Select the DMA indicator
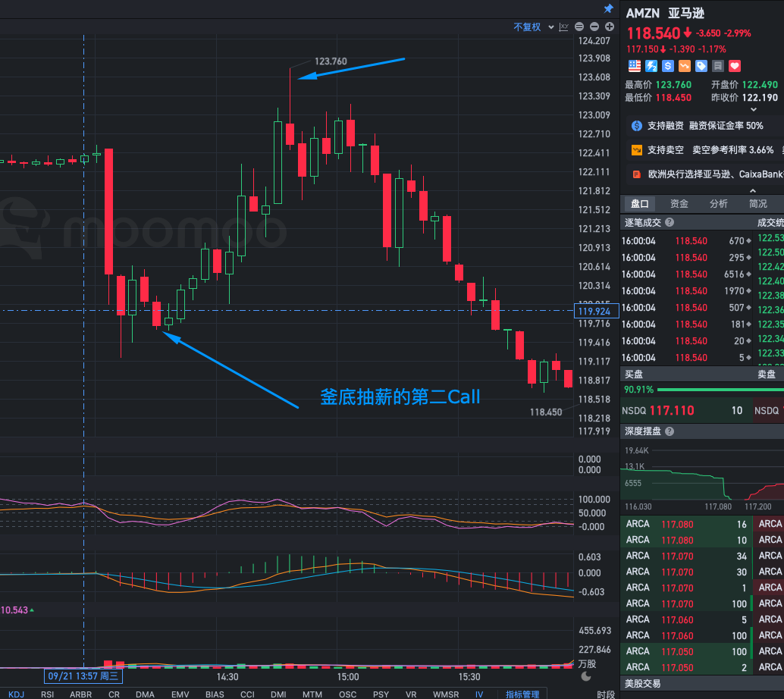This screenshot has height=699, width=784. pos(145,694)
